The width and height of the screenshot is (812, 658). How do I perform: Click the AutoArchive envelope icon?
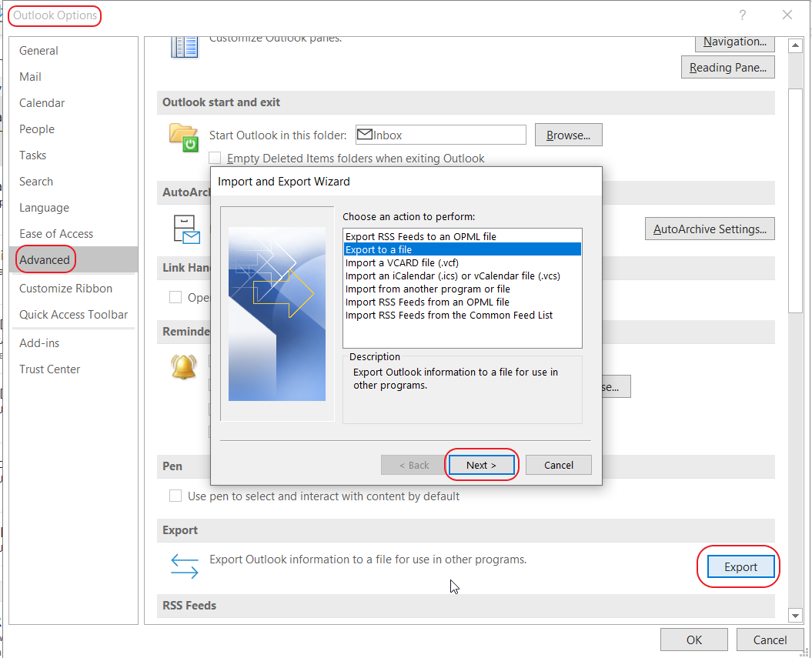click(185, 229)
